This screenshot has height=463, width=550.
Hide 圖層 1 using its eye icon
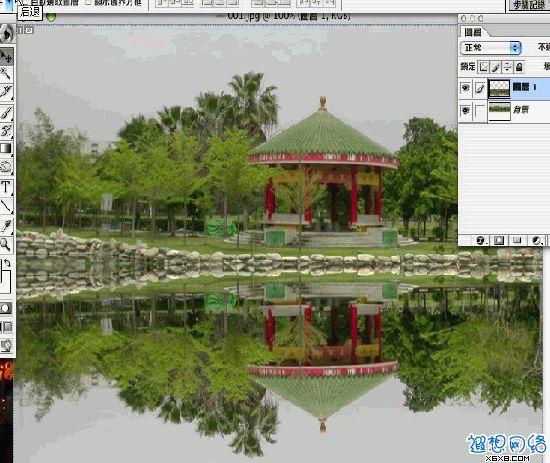(465, 87)
